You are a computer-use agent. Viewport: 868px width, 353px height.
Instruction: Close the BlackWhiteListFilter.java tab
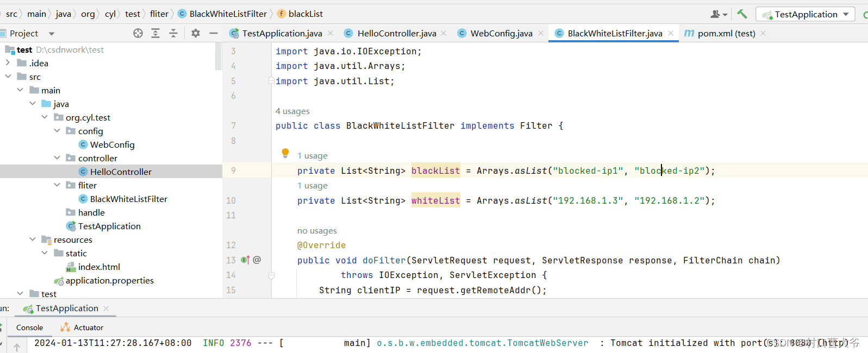click(x=671, y=33)
